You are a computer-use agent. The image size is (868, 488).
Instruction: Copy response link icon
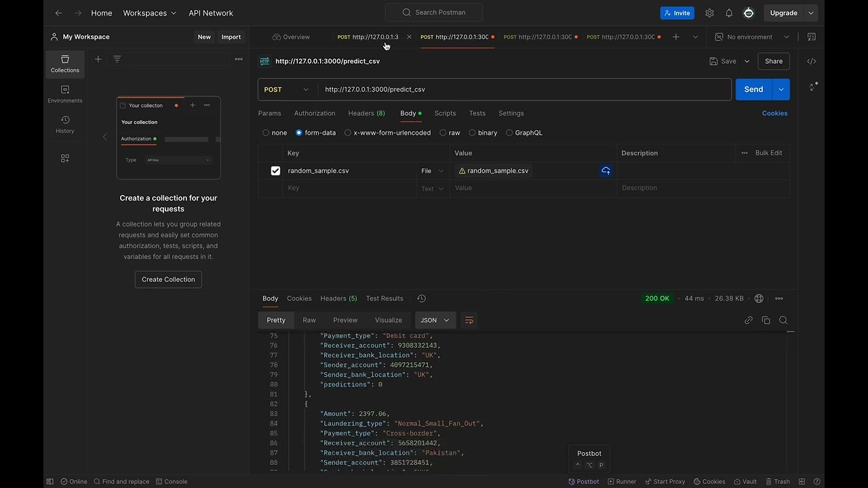click(749, 320)
